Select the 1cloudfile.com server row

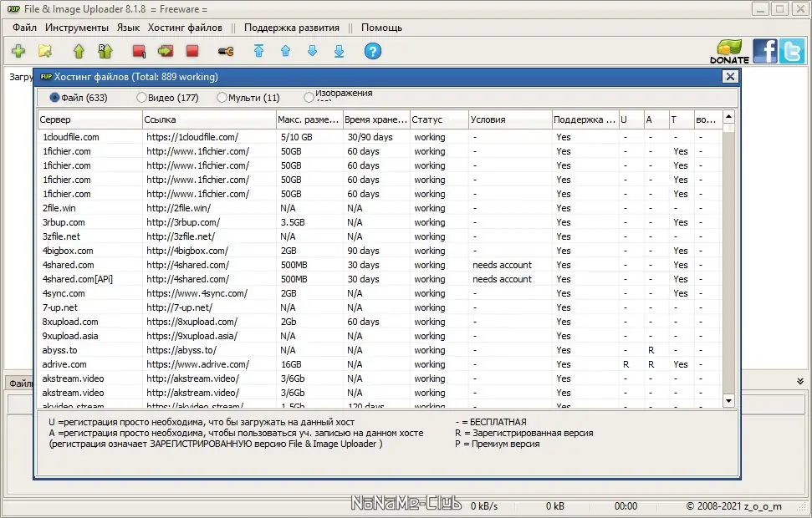point(380,137)
